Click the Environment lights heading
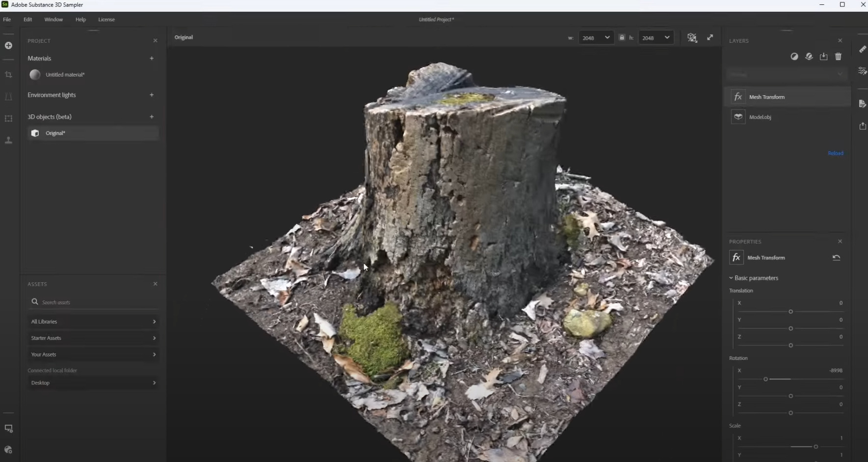Screen dimensions: 868x462 pos(52,95)
